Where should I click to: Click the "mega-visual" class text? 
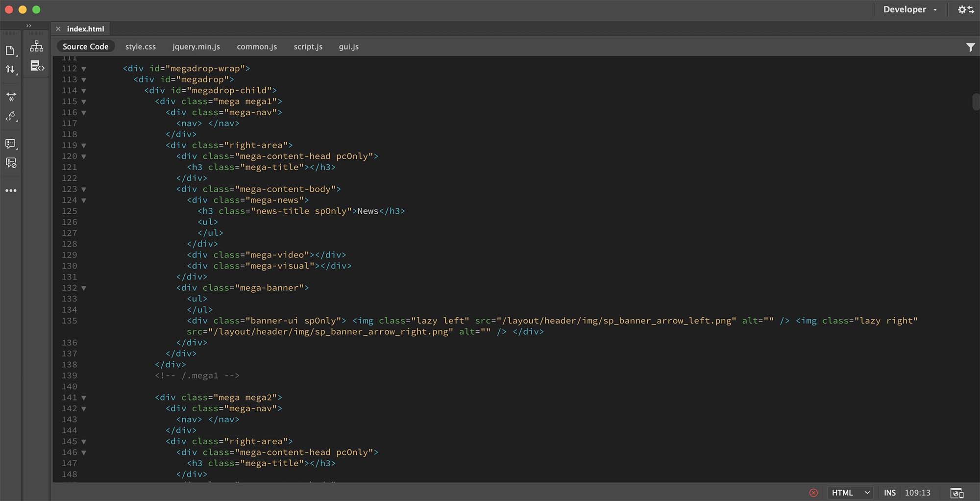point(279,266)
